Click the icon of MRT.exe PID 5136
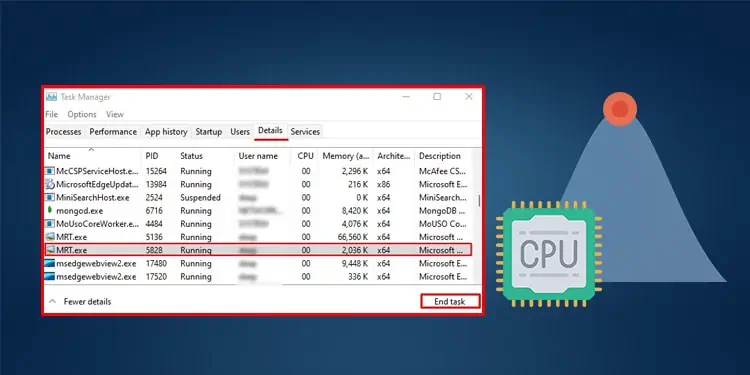750x375 pixels. 50,237
